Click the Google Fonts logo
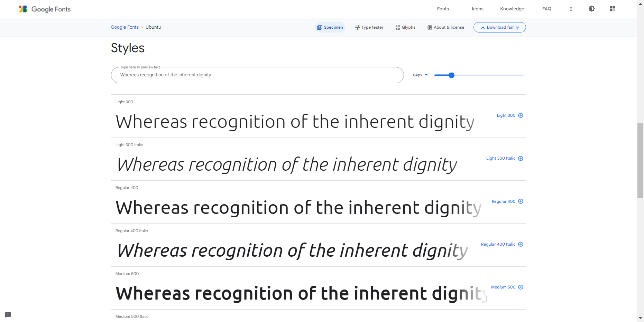The width and height of the screenshot is (644, 322). 45,9
